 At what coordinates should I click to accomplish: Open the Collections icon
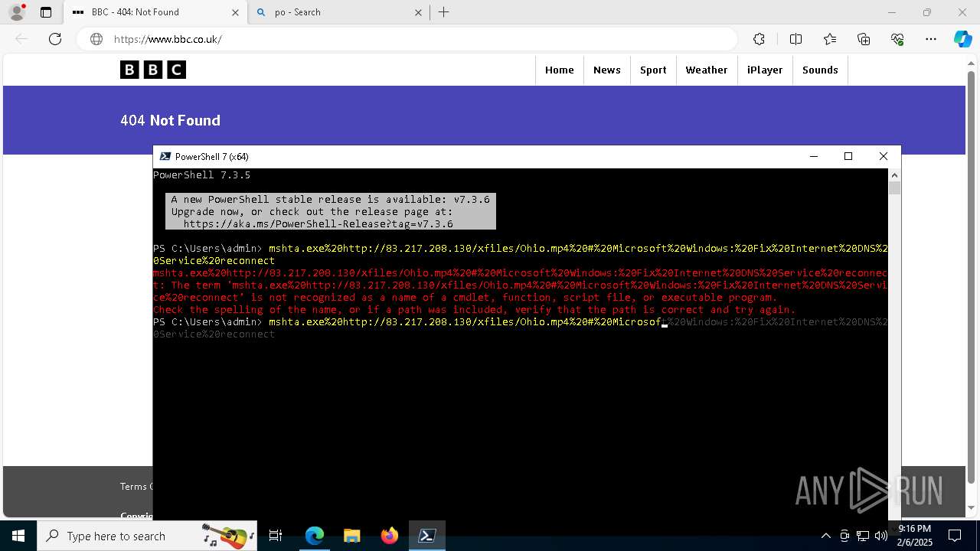tap(864, 39)
